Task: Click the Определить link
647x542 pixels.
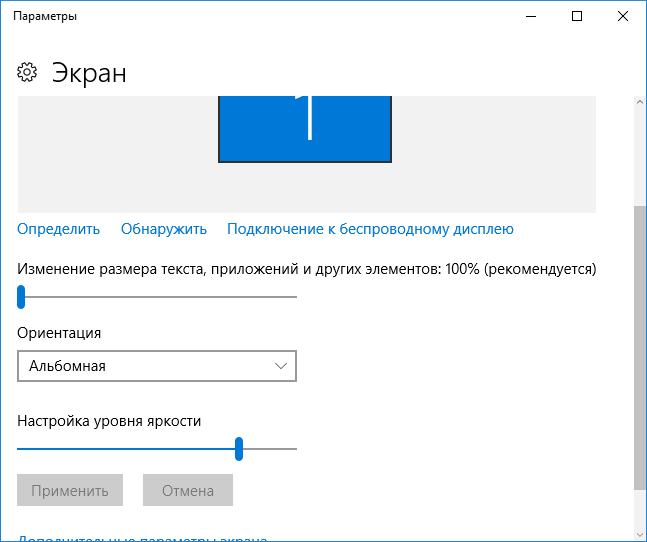Action: click(58, 229)
